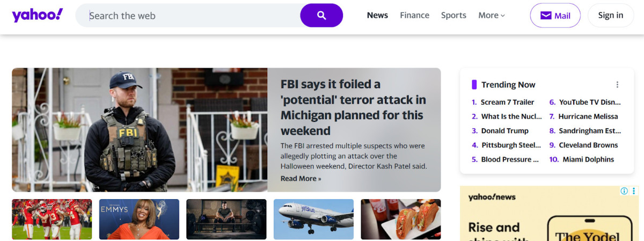Open the Emmys story thumbnail
This screenshot has height=241, width=644.
click(x=139, y=219)
